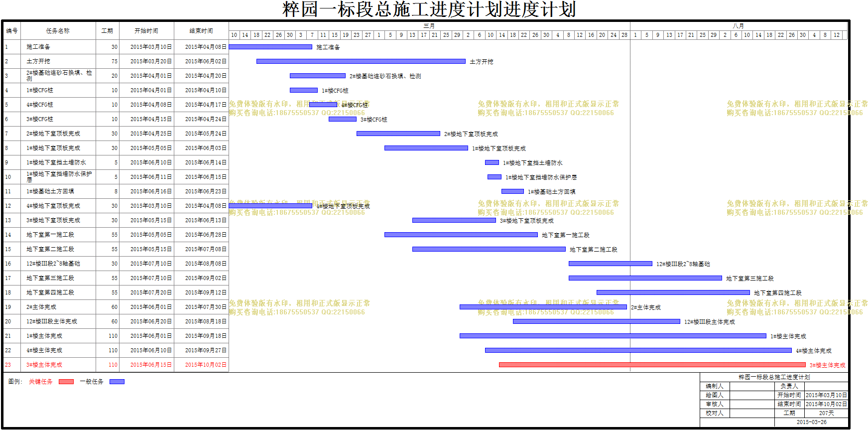The width and height of the screenshot is (868, 430).
Task: Select 3#楼CFG桩 in the task name column
Action: point(40,119)
